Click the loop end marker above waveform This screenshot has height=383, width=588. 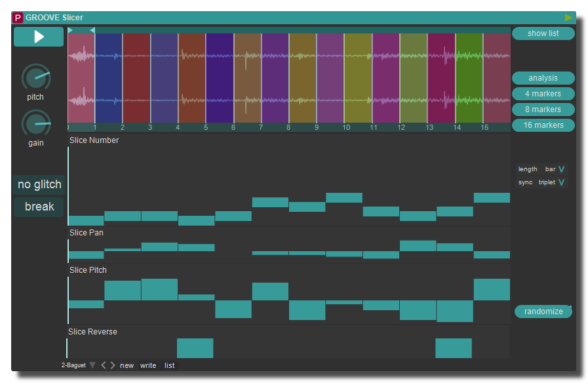point(92,30)
